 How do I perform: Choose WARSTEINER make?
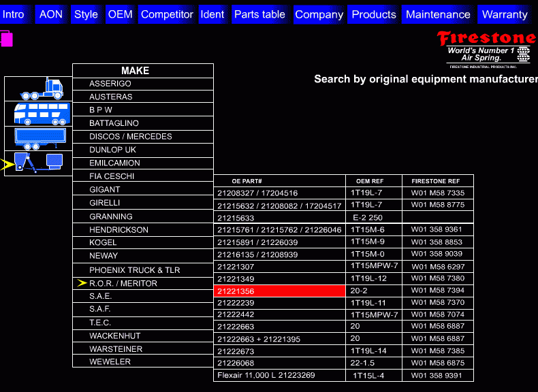point(143,349)
